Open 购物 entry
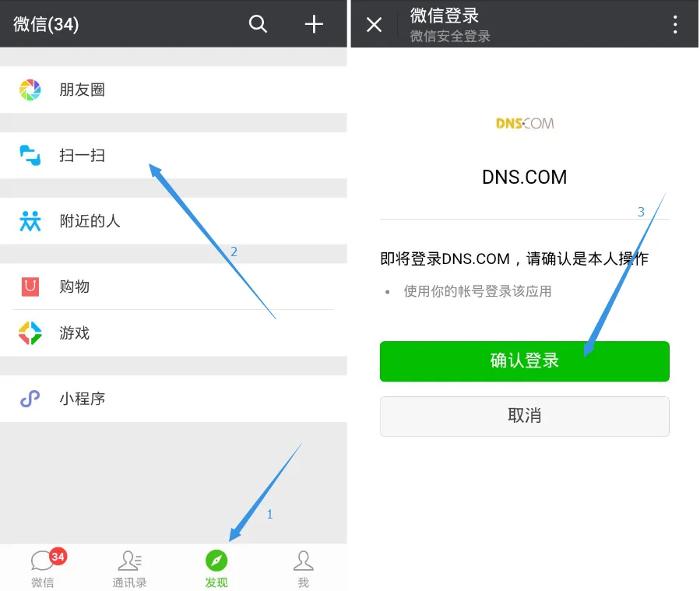Viewport: 700px width, 591px height. (x=173, y=287)
